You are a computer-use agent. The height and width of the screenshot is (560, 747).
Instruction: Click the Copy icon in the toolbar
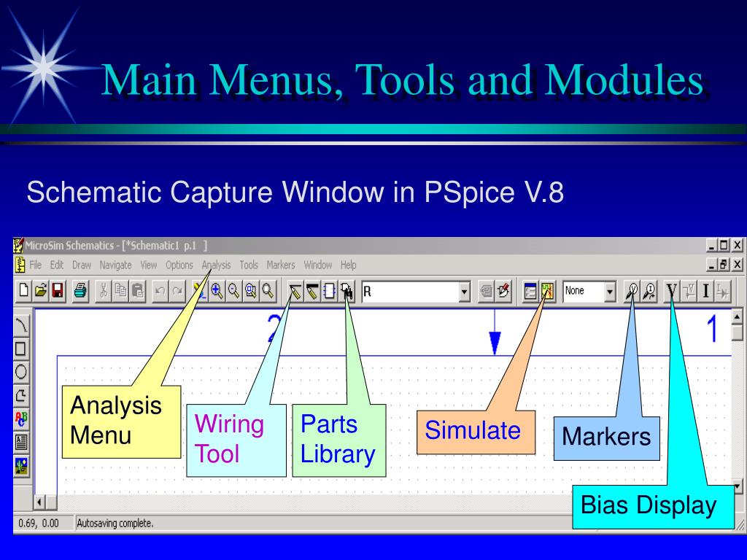(x=120, y=290)
